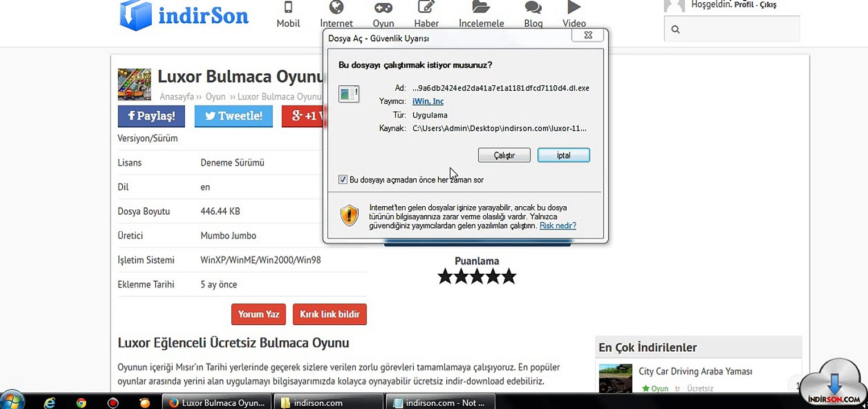
Task: Click the 'En Çok İndirilenler' heading
Action: click(x=647, y=347)
